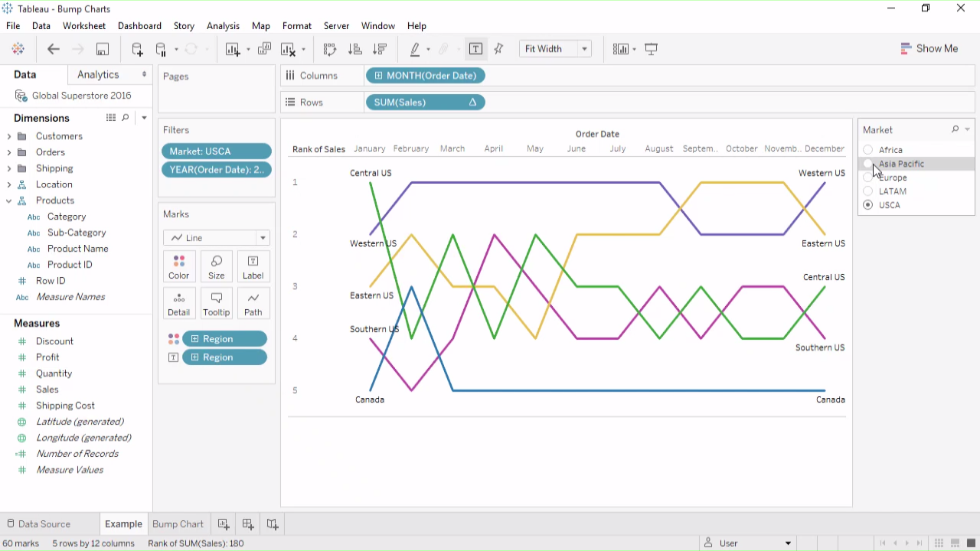Click the Add New Data Source icon
The image size is (980, 551).
(x=137, y=49)
